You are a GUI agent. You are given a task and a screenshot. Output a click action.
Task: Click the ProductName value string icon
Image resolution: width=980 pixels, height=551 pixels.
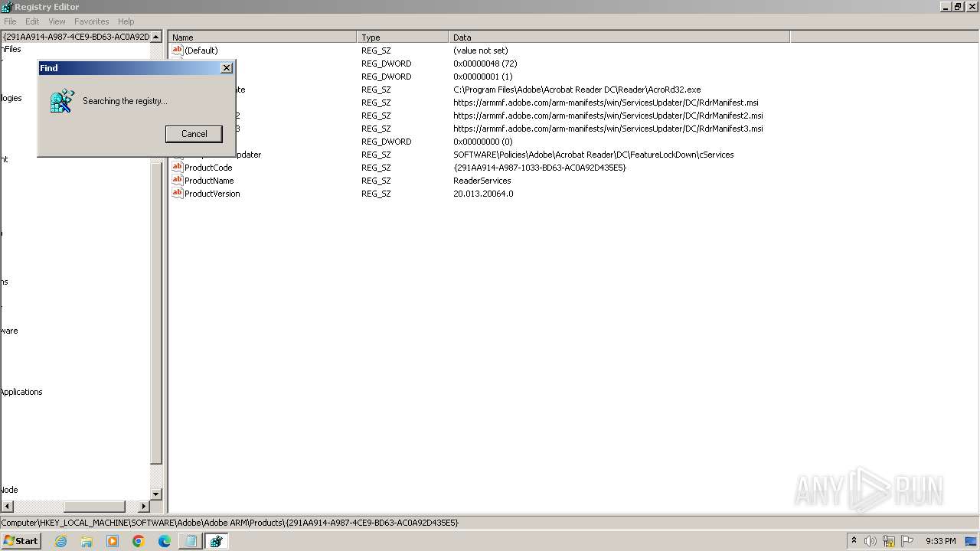pyautogui.click(x=178, y=181)
